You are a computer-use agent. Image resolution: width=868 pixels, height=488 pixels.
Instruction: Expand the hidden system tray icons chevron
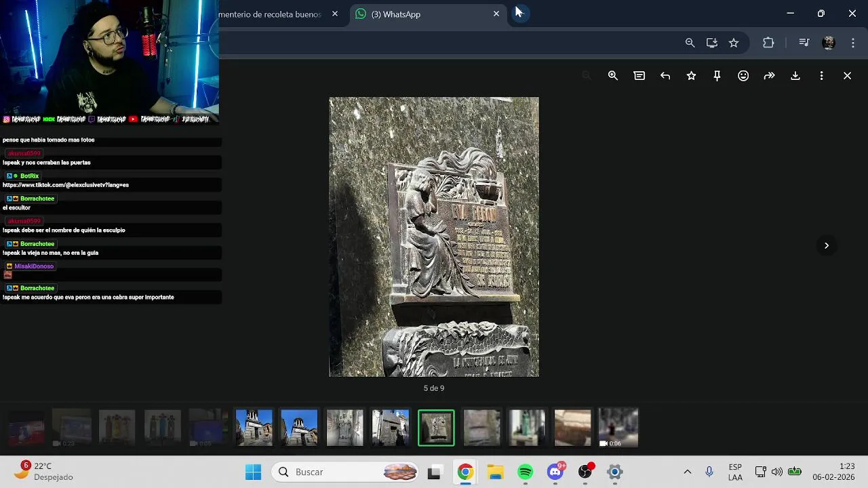point(687,472)
